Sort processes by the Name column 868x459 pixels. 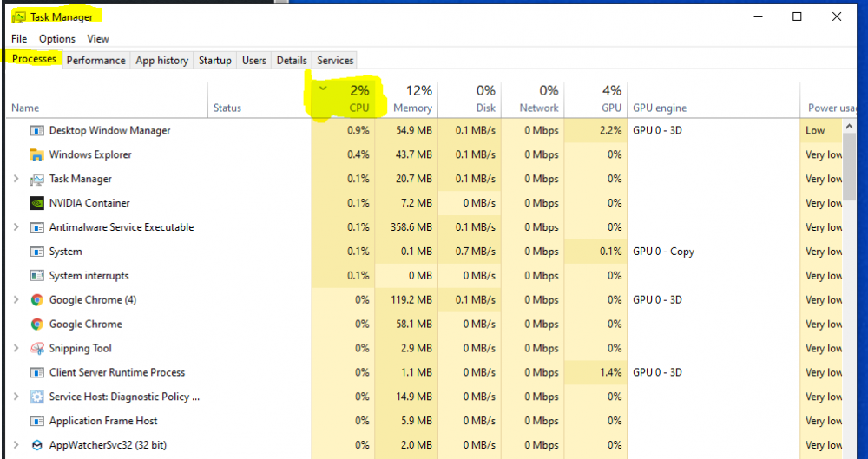(108, 100)
